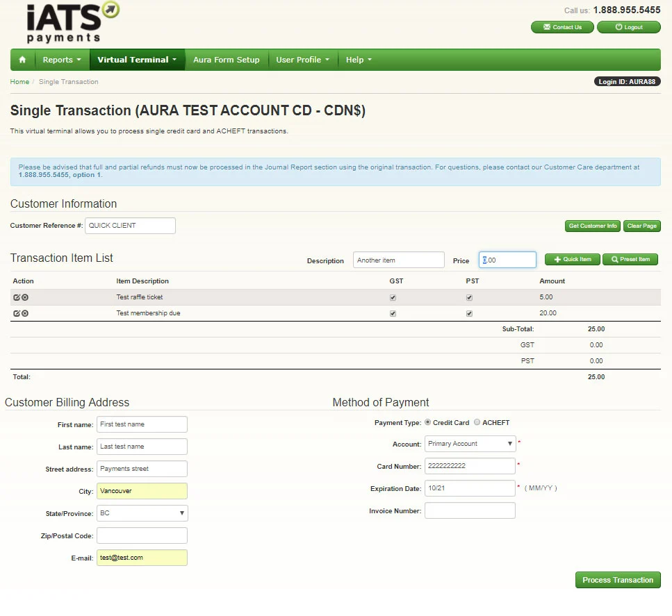Click the Login ID: AURA88 badge
This screenshot has height=616, width=672.
[627, 82]
